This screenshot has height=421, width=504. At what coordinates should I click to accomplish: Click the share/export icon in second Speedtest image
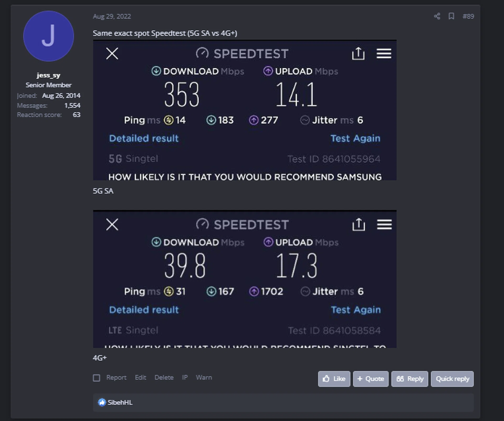click(358, 225)
